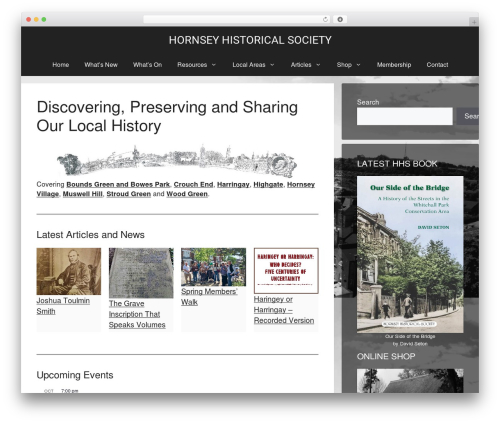
Task: Click the Upcoming Events heading
Action: pyautogui.click(x=75, y=375)
